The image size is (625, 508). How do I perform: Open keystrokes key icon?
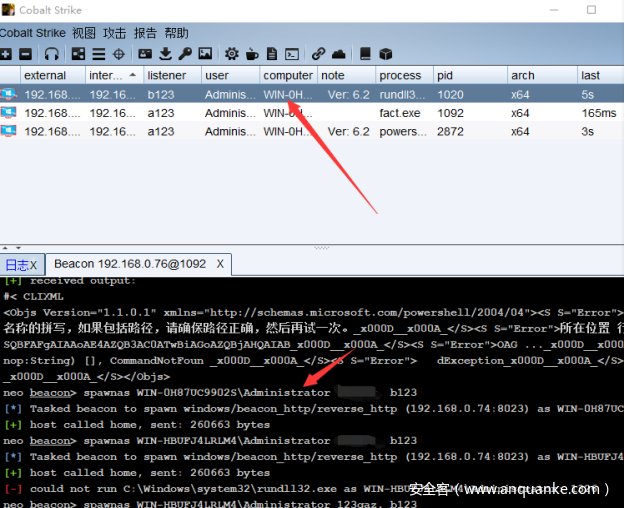coord(185,54)
